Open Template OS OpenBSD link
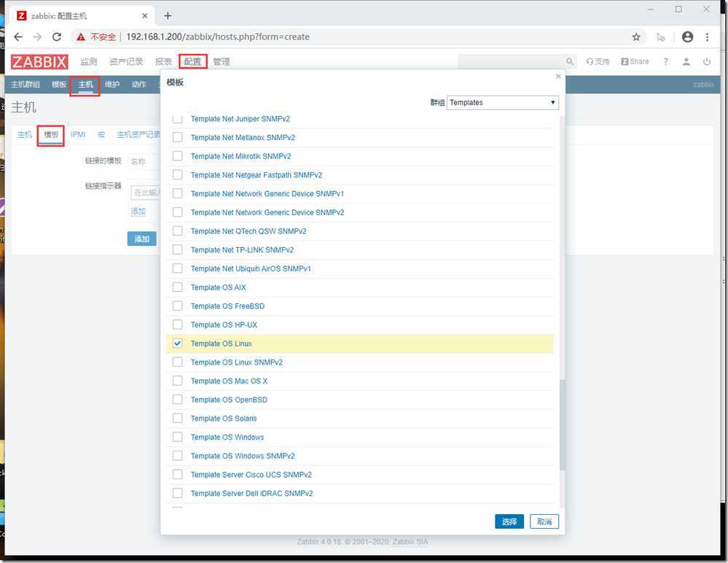728x563 pixels. pyautogui.click(x=229, y=400)
